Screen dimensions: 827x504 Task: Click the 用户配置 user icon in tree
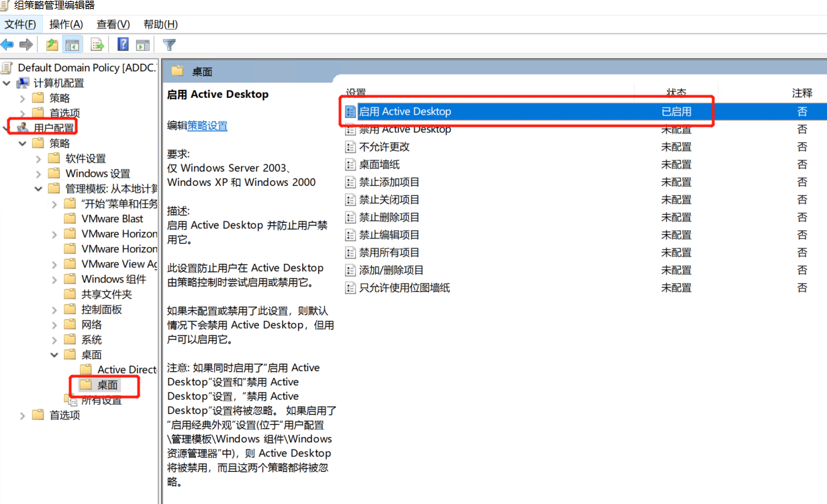pyautogui.click(x=23, y=128)
